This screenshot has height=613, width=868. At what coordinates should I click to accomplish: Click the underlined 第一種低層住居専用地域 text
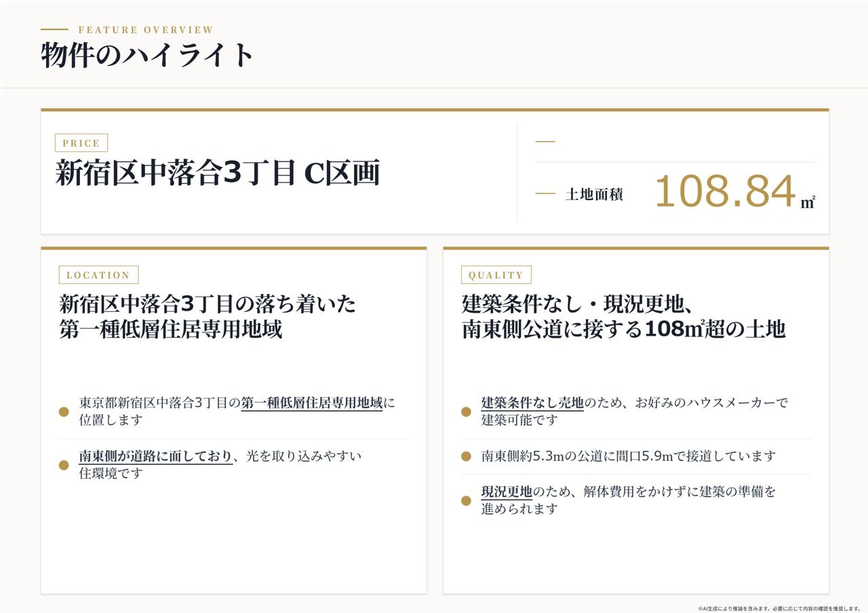[x=312, y=403]
